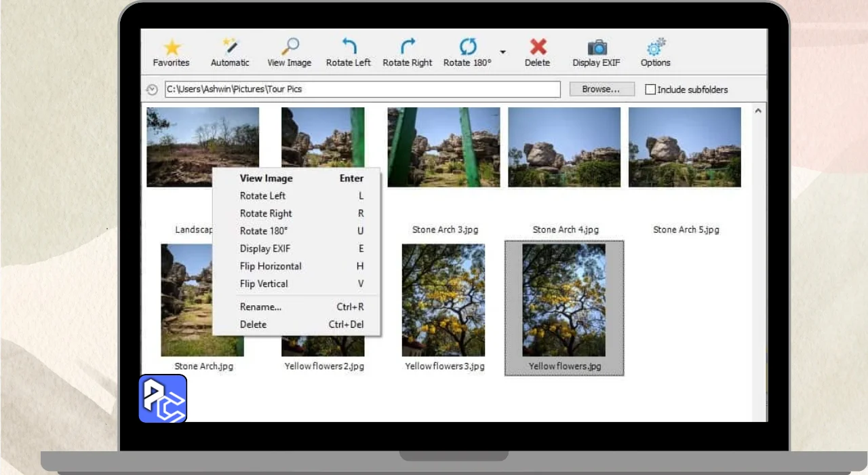868x475 pixels.
Task: Choose Flip Horizontal from context menu
Action: (x=271, y=266)
